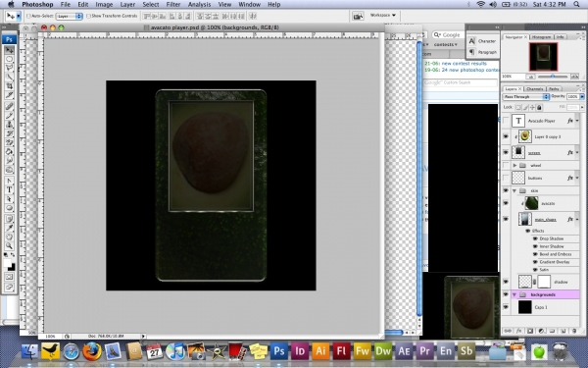The image size is (588, 368).
Task: Collapse effects arrow on screen layer
Action: coord(577,153)
